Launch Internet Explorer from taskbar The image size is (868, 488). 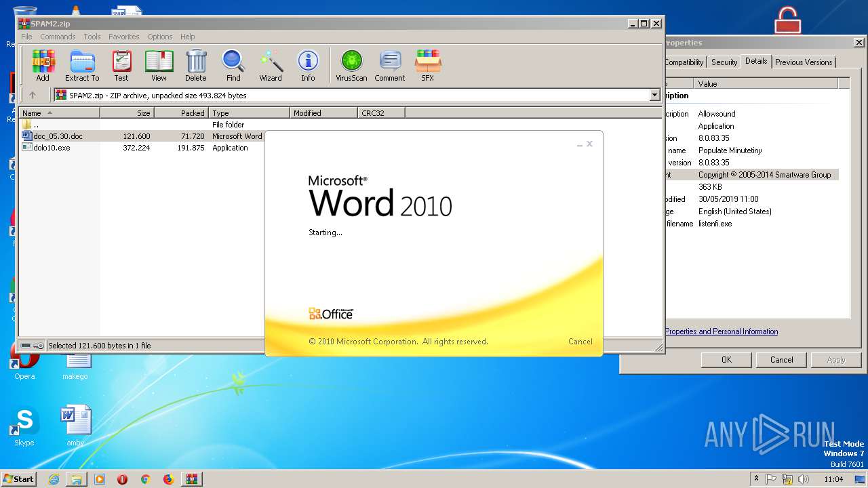(x=54, y=479)
